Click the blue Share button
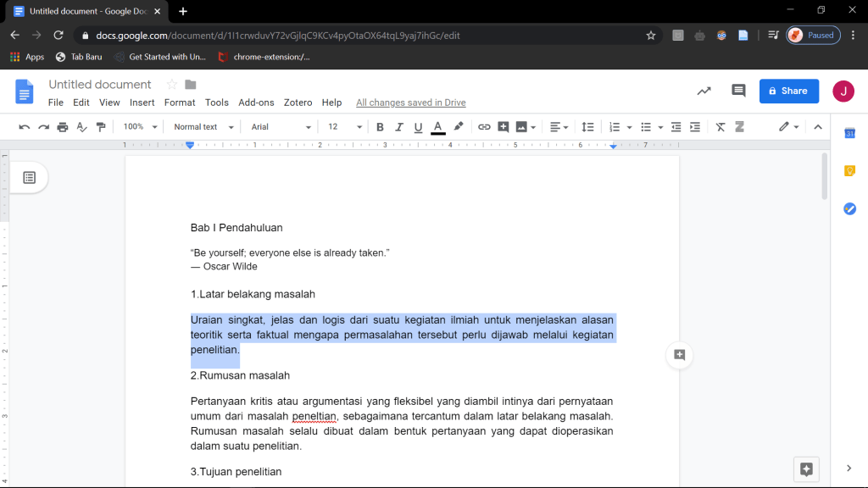Screen dimensions: 868x488 point(788,91)
